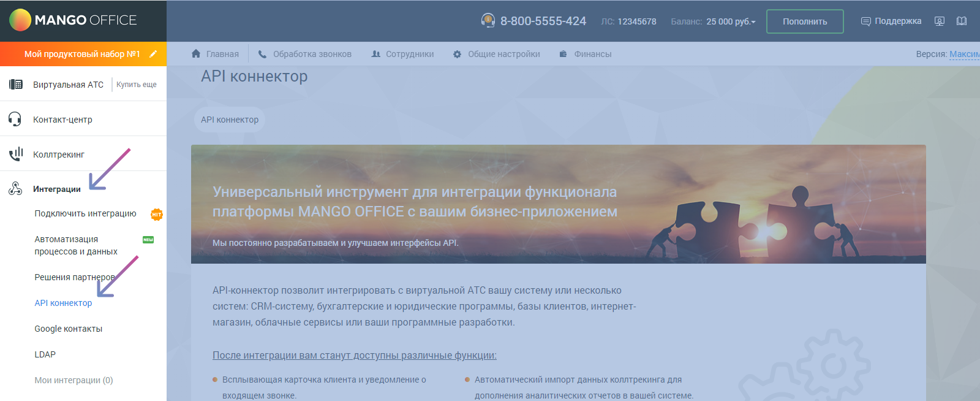Select the API коннектор tab
980x401 pixels.
coord(230,120)
